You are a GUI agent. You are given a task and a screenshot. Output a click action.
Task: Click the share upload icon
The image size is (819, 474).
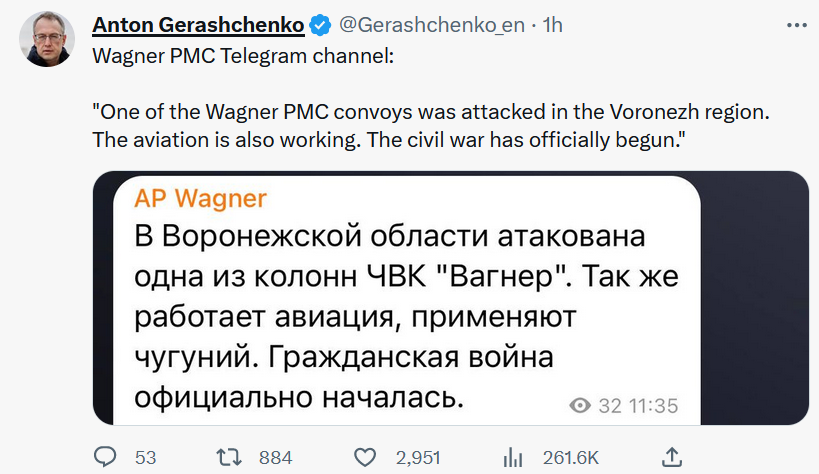pyautogui.click(x=673, y=457)
